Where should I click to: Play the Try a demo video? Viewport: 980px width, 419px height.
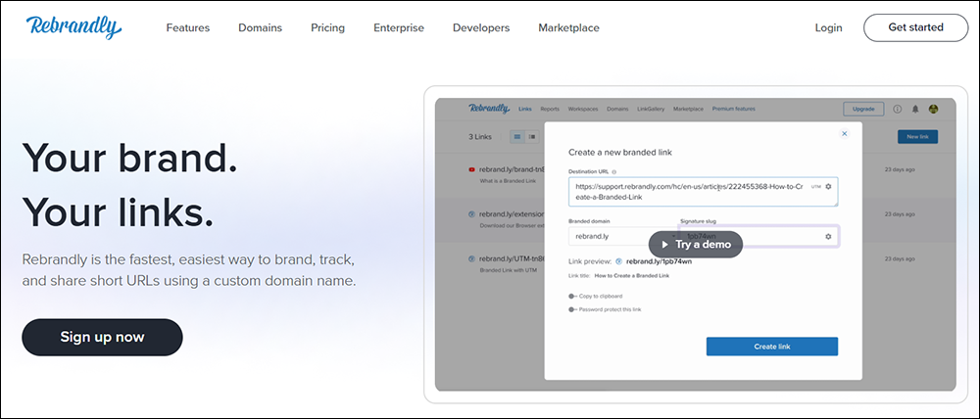click(696, 244)
